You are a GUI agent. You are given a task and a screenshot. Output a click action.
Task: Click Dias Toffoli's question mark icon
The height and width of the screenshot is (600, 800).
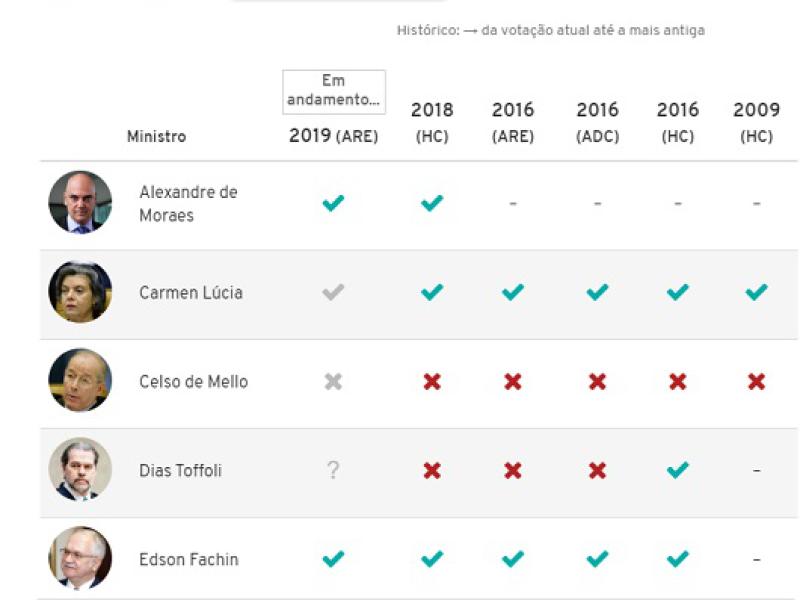pos(333,470)
